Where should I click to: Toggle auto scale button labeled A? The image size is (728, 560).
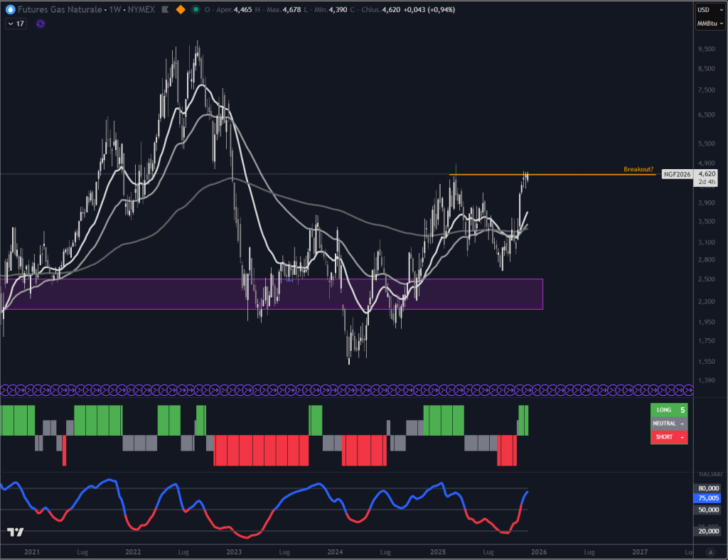coord(710,552)
